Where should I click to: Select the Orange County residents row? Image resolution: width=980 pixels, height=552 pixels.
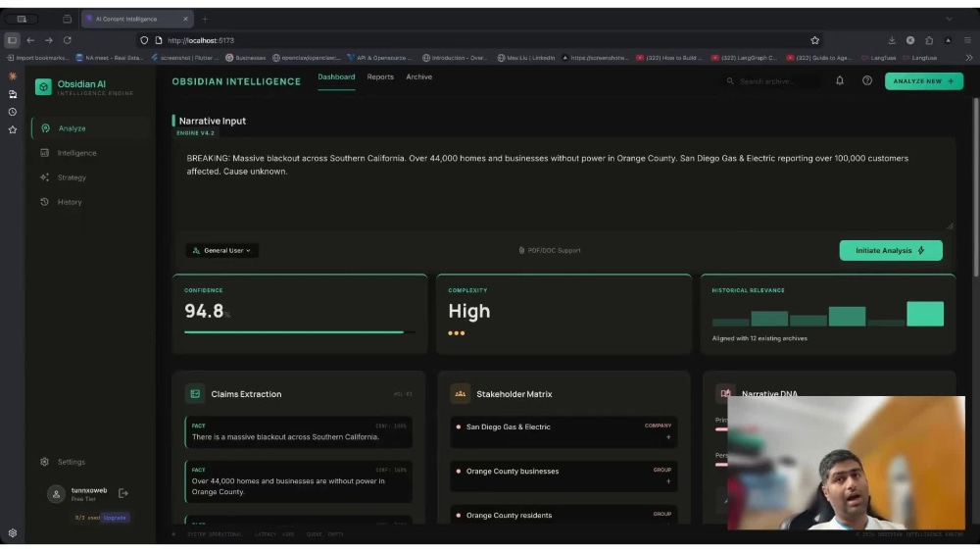[x=563, y=515]
